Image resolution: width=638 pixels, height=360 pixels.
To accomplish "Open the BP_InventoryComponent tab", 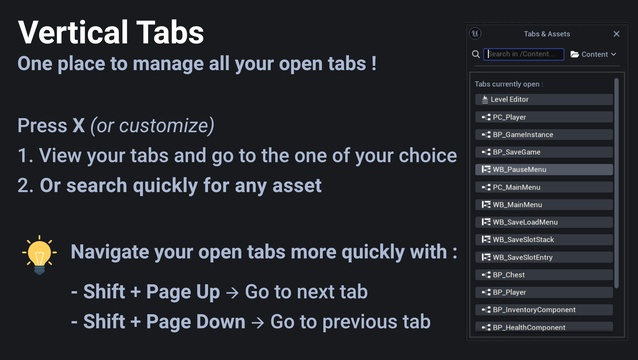I will (x=544, y=310).
